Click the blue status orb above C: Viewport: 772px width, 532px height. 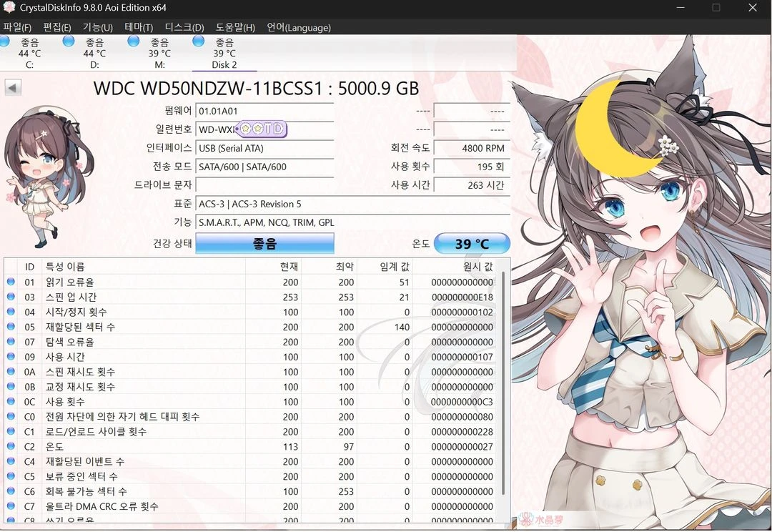[4, 41]
